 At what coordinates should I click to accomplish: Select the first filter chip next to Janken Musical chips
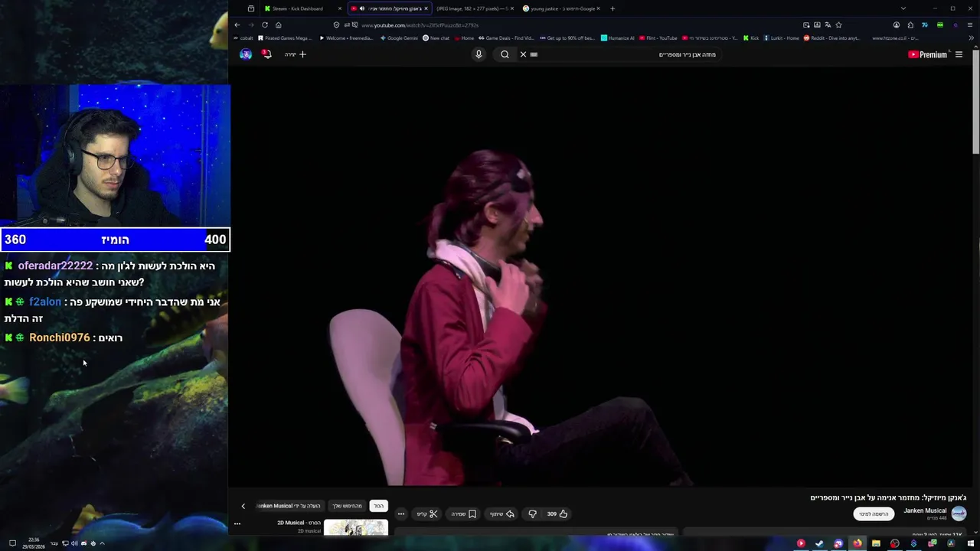coord(379,506)
